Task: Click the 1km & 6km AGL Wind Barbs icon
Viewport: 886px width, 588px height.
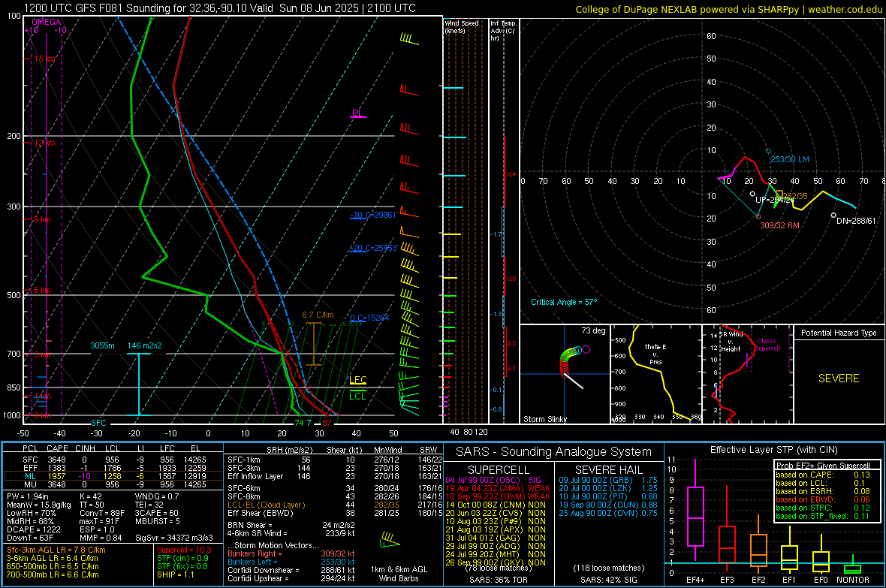Action: (390, 540)
